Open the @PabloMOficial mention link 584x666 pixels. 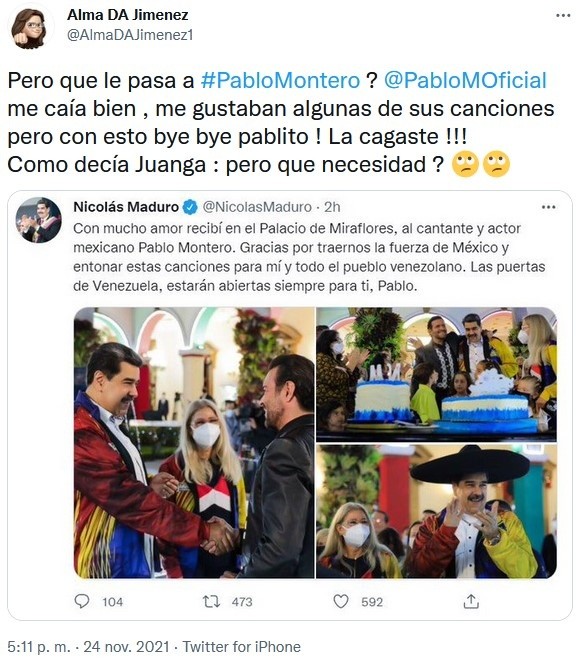465,80
